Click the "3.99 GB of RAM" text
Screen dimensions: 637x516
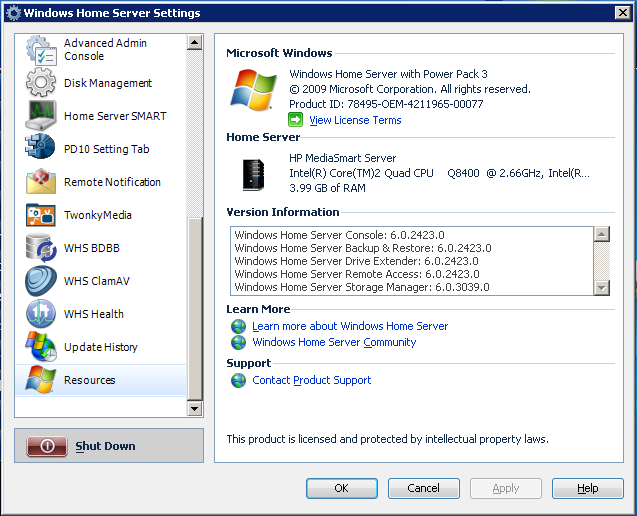pyautogui.click(x=327, y=188)
